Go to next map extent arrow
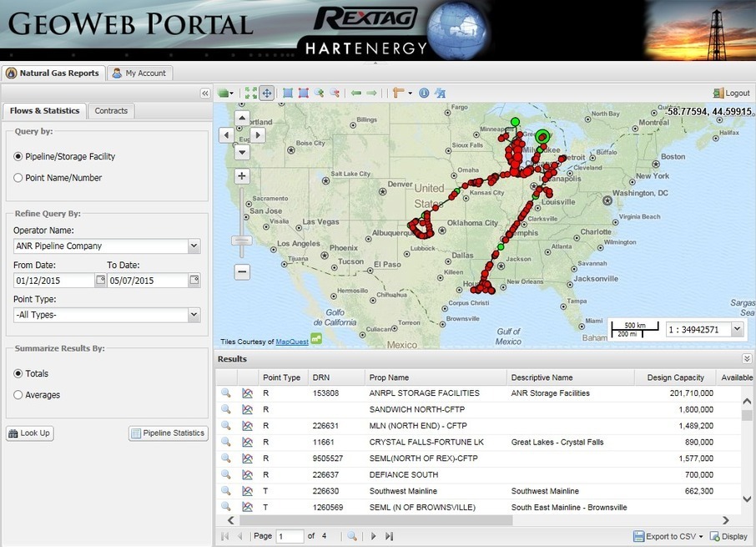 pos(371,93)
